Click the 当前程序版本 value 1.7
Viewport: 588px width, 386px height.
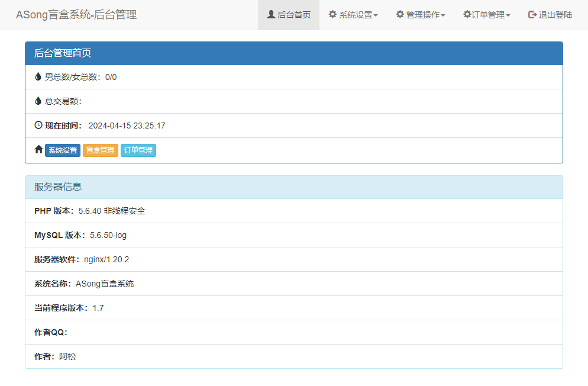coord(98,308)
